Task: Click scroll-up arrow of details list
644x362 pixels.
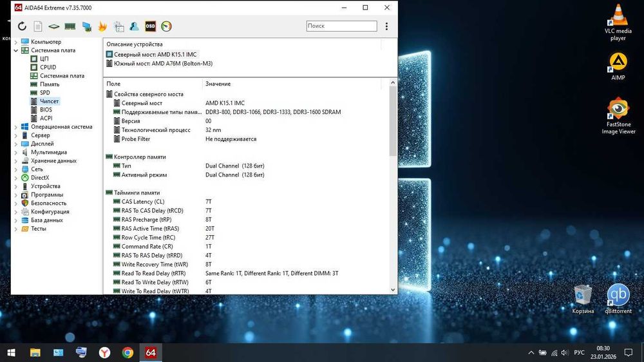Action: 393,82
